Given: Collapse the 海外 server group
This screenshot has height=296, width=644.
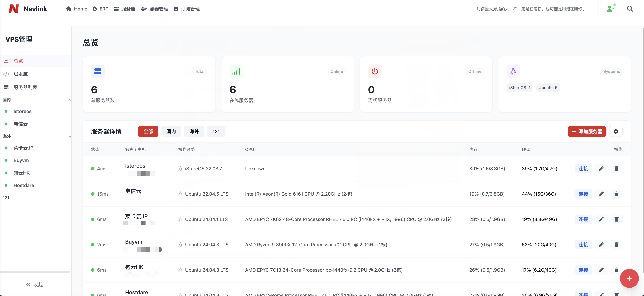Looking at the screenshot, I should click(x=70, y=136).
